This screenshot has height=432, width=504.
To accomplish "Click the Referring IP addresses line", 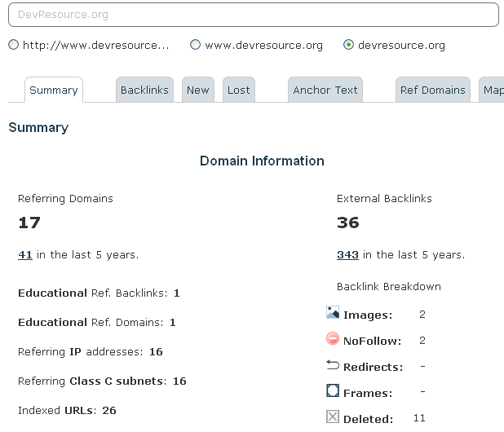I will 91,351.
